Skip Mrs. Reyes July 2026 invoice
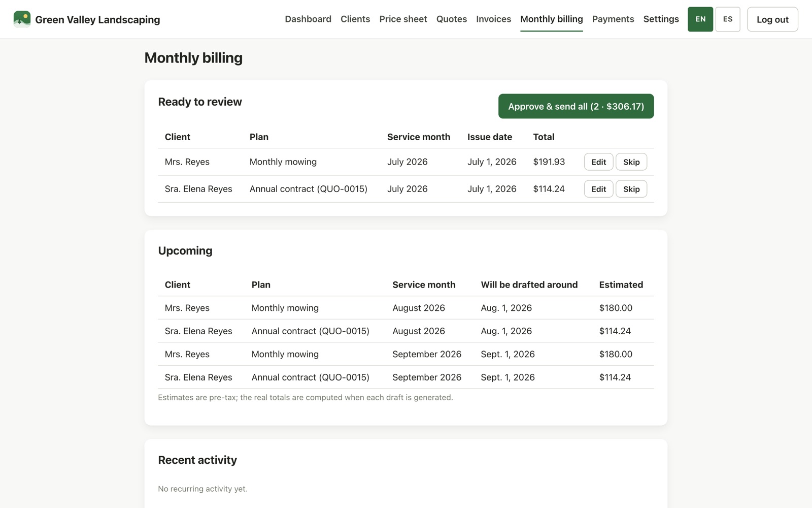This screenshot has width=812, height=508. (x=631, y=162)
